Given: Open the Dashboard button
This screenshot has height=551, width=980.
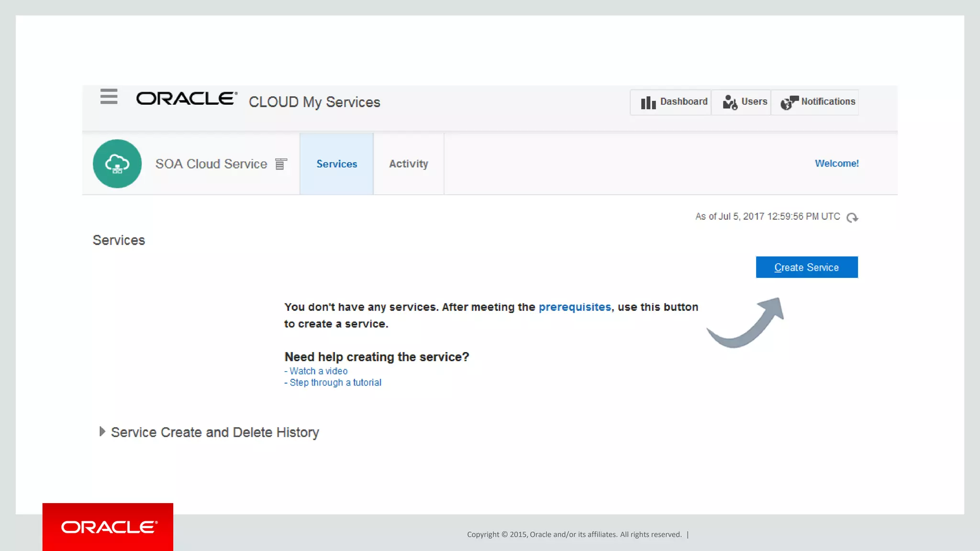Looking at the screenshot, I should [x=670, y=102].
